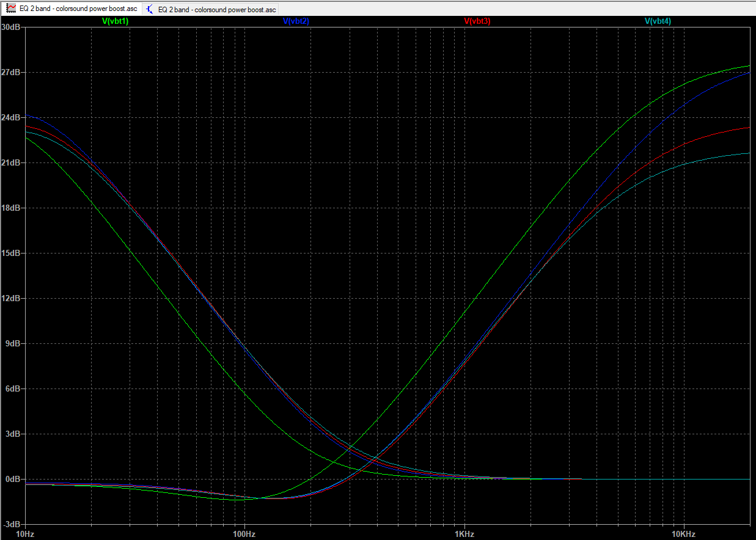This screenshot has width=756, height=540.
Task: Click the 24dB vertical axis label
Action: click(12, 118)
